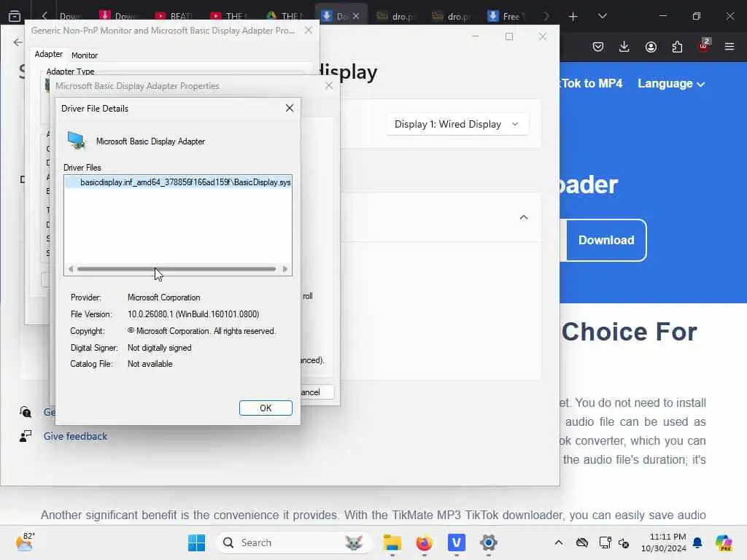Viewport: 747px width, 560px height.
Task: Click the Microsoft Basic Display Adapter device icon
Action: tap(76, 141)
